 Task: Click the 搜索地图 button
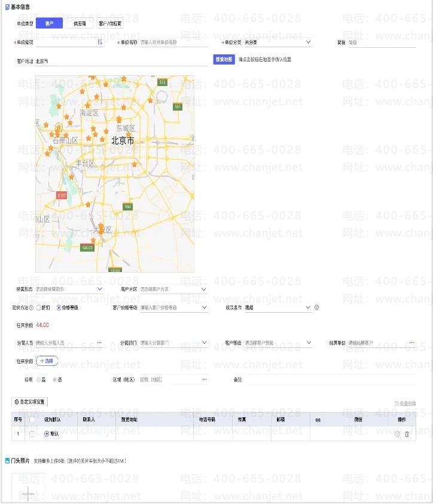pos(224,59)
